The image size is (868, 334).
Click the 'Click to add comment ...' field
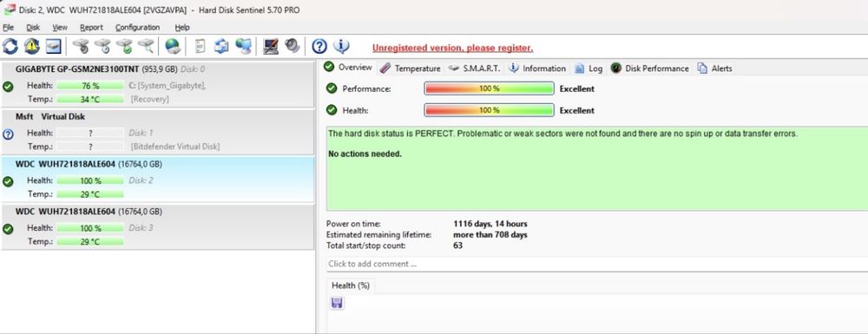[x=597, y=264]
